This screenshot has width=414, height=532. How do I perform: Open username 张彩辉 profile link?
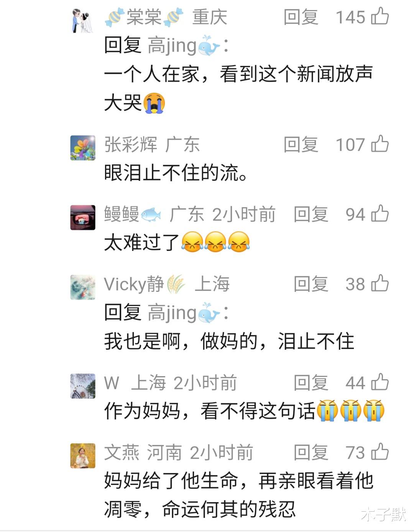click(131, 145)
